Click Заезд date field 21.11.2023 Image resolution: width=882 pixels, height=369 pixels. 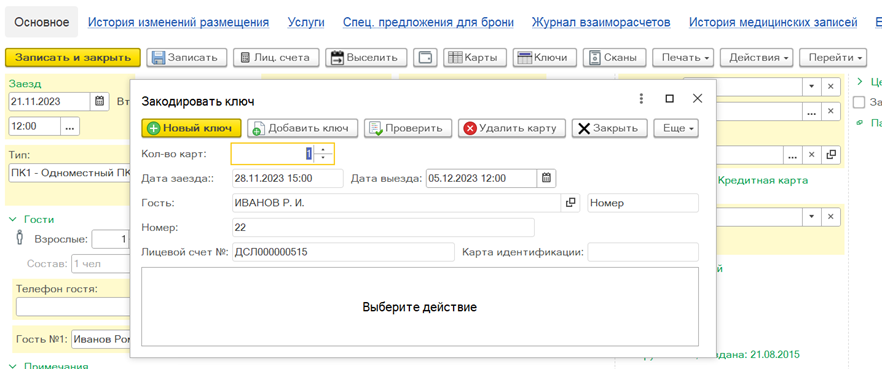(x=50, y=102)
